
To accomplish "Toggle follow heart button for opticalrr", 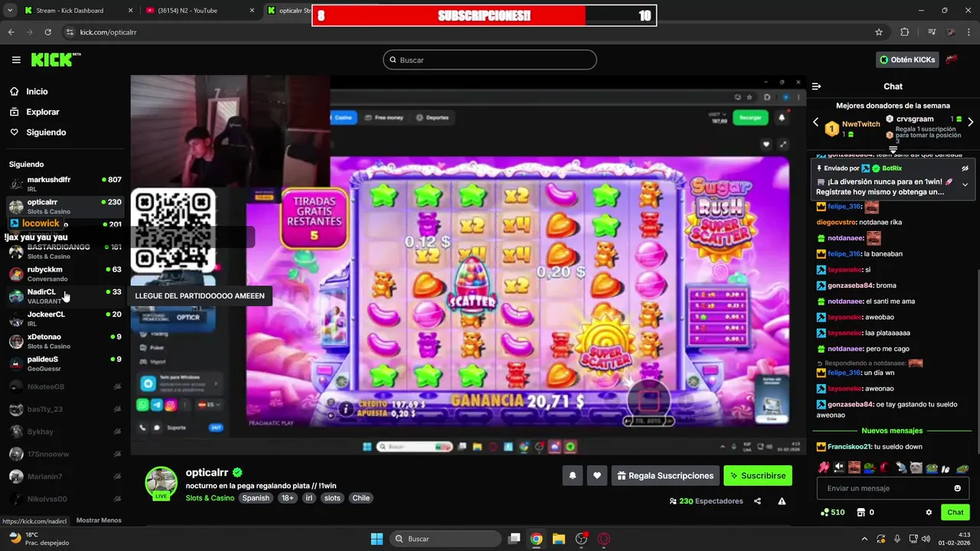I will click(597, 475).
